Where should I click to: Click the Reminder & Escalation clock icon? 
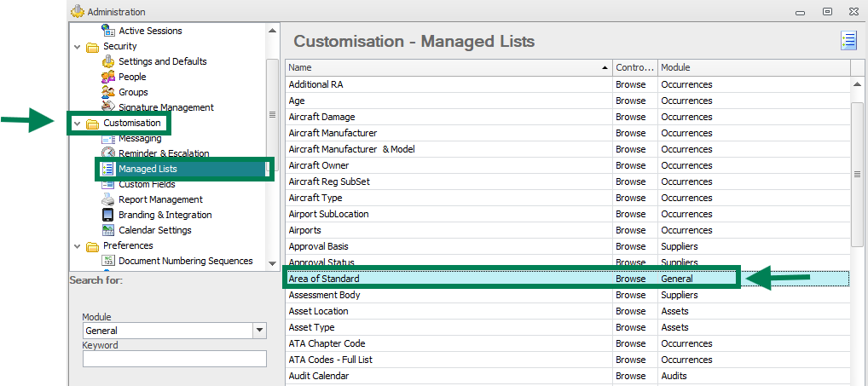coord(108,153)
